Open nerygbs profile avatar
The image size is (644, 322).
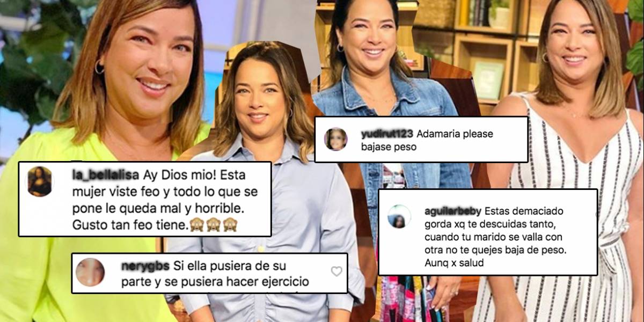(x=90, y=272)
